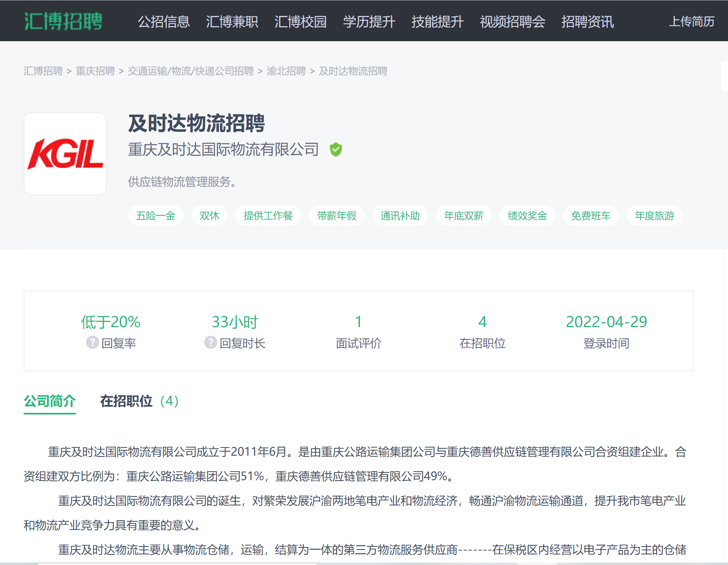Click the green verified shield icon
This screenshot has width=728, height=565.
[x=336, y=150]
